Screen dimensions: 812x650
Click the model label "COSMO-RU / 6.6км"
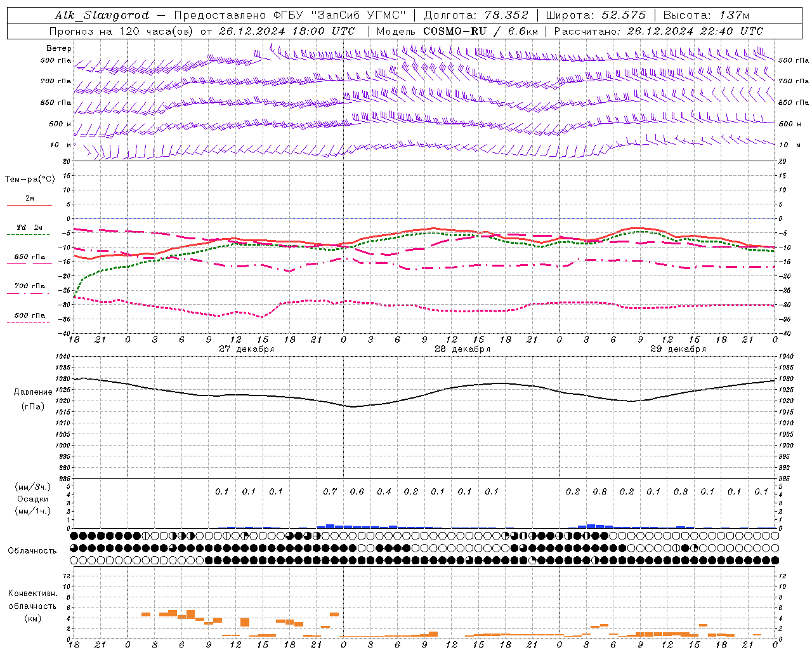481,31
